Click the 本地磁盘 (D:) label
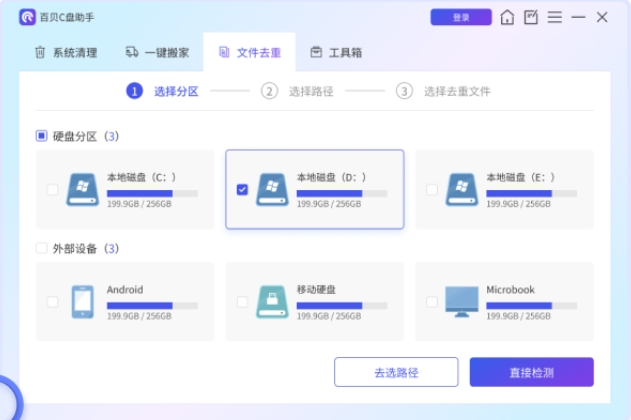 coord(331,177)
